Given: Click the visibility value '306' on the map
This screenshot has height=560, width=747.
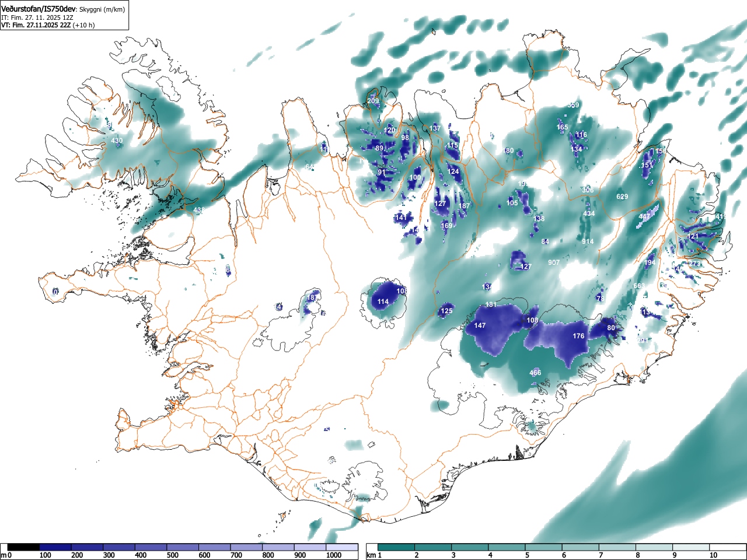Looking at the screenshot, I should tap(588, 190).
